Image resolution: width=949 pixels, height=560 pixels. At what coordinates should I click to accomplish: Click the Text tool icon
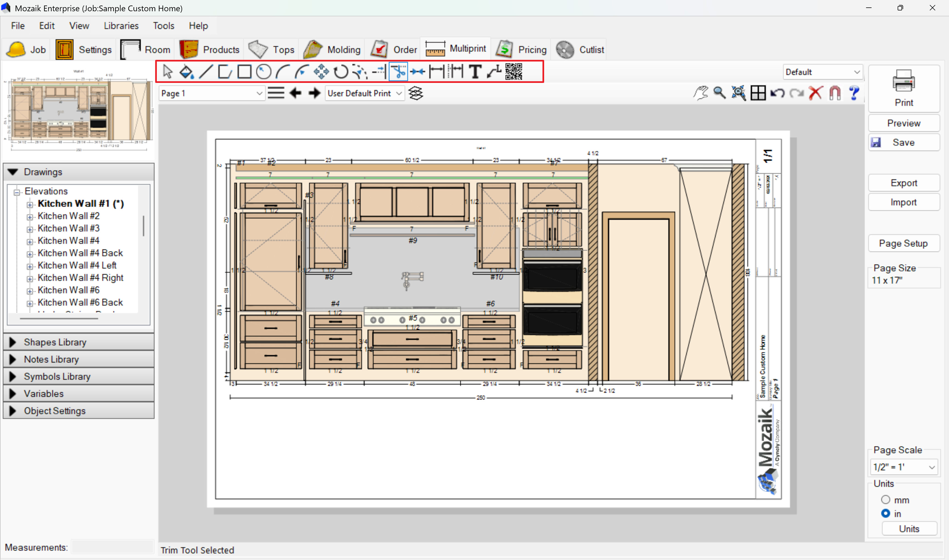pyautogui.click(x=475, y=72)
